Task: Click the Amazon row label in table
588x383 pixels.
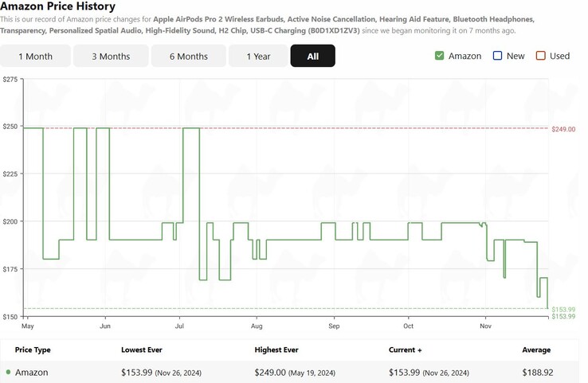Action: [32, 373]
